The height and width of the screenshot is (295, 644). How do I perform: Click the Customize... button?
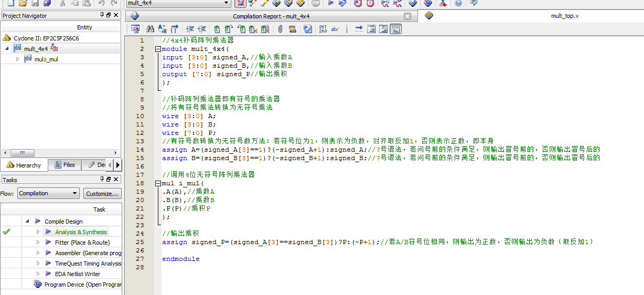pyautogui.click(x=102, y=193)
